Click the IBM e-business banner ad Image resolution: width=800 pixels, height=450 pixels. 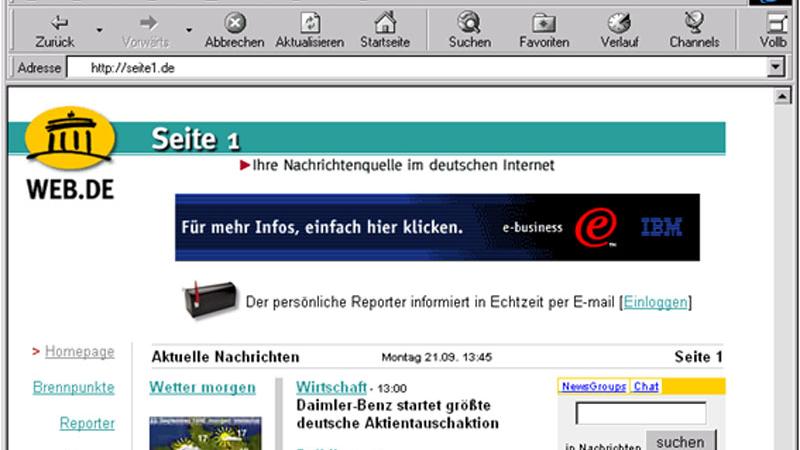click(x=437, y=227)
